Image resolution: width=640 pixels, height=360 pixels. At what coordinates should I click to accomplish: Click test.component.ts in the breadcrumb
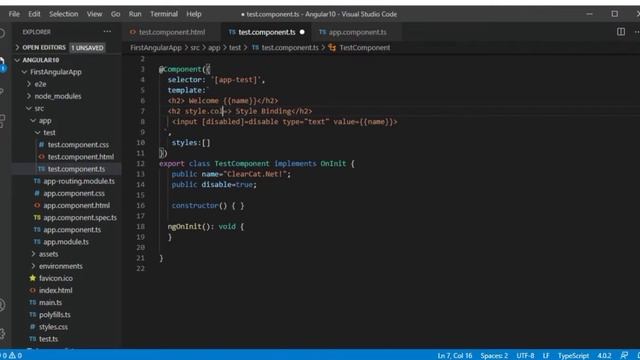290,48
